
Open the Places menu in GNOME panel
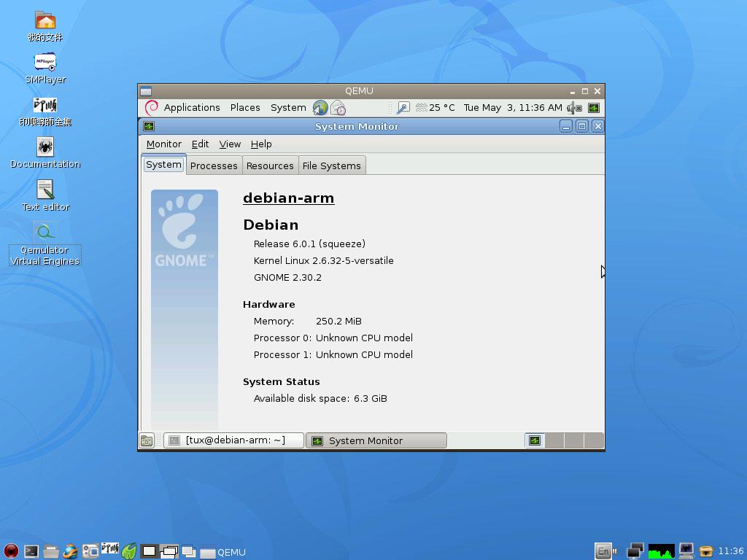tap(245, 108)
